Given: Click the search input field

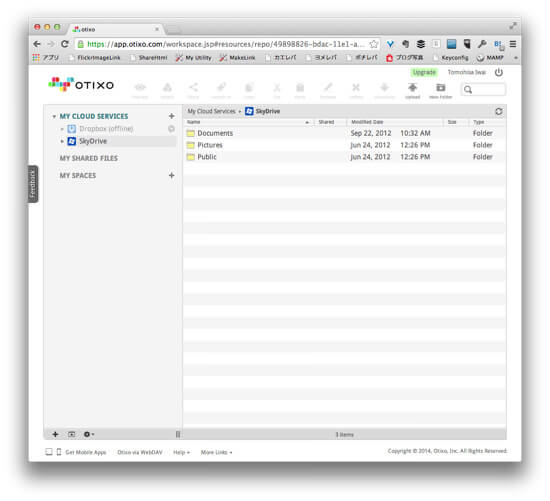Looking at the screenshot, I should pyautogui.click(x=483, y=89).
